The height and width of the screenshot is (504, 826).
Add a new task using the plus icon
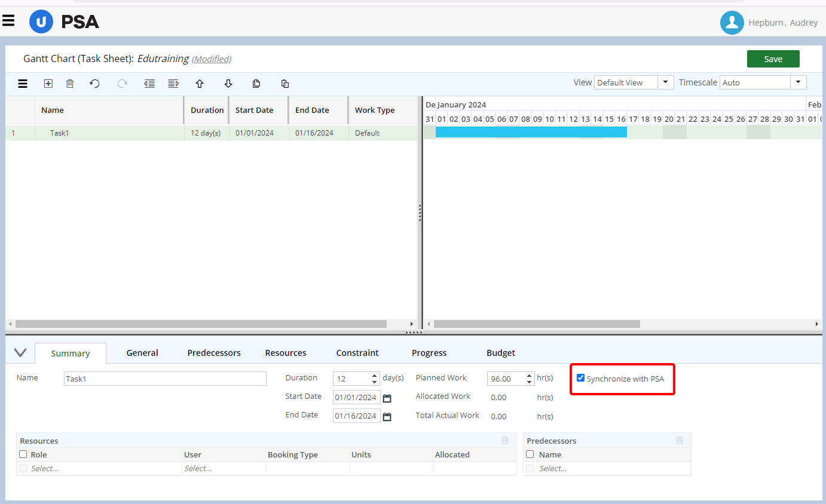[x=48, y=84]
